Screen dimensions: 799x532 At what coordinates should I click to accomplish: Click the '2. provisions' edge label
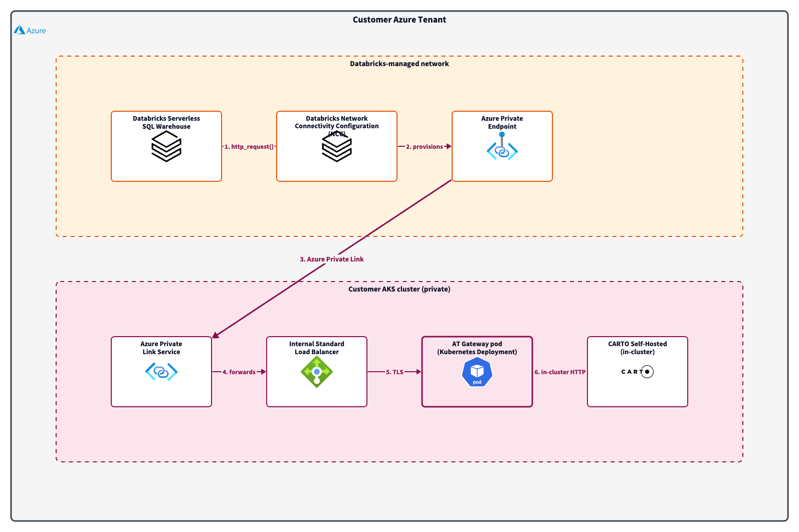(425, 147)
